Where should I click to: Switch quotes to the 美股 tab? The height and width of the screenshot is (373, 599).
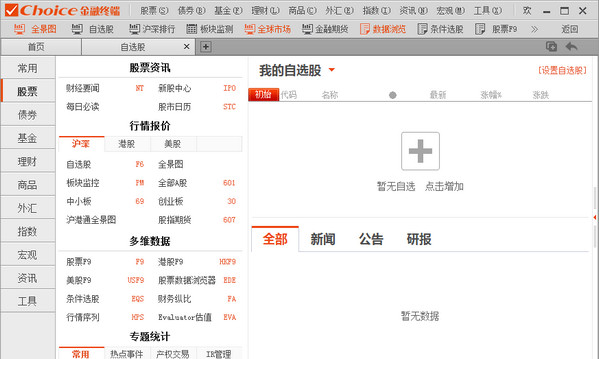click(x=173, y=144)
